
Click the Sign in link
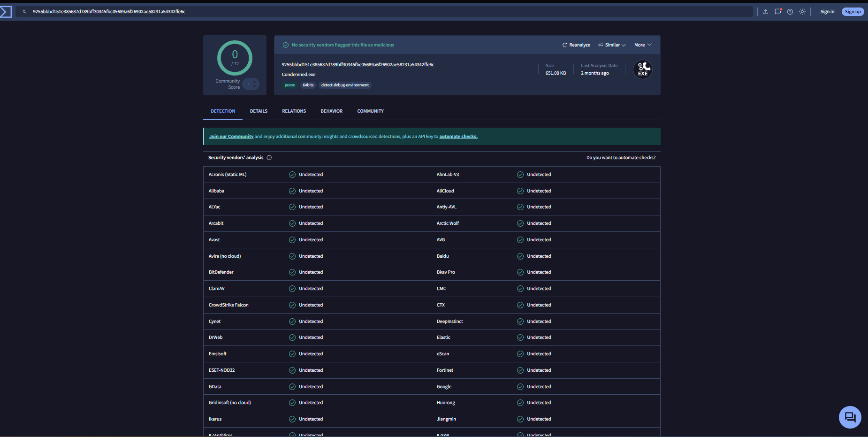(x=827, y=12)
